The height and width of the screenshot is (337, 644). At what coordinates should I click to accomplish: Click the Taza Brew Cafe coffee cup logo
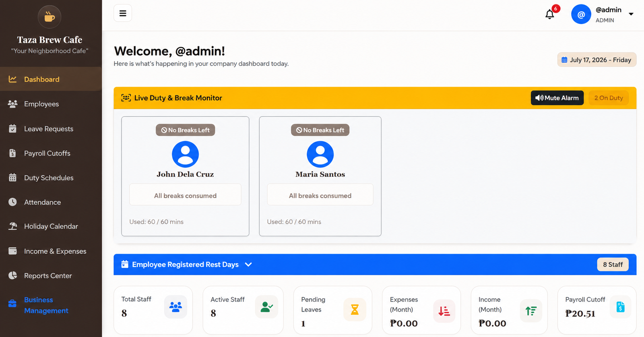click(x=50, y=17)
